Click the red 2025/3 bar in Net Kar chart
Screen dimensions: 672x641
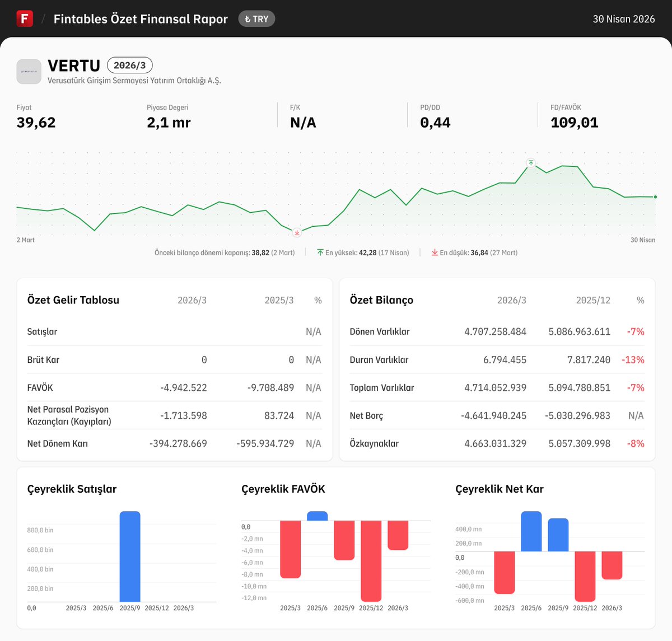(504, 573)
